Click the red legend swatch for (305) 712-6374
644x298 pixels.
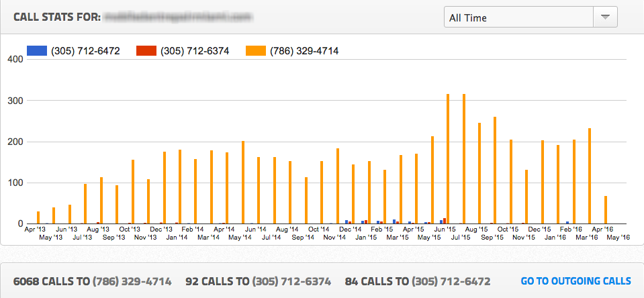click(x=146, y=50)
